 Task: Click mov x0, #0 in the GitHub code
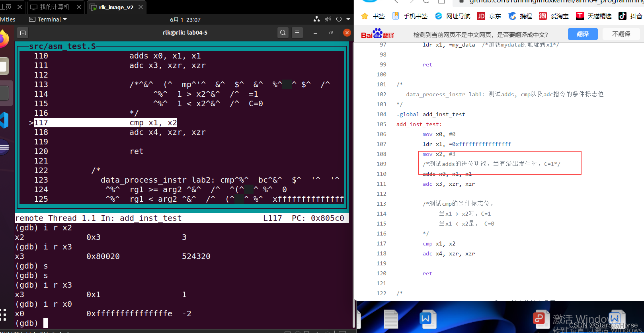439,134
